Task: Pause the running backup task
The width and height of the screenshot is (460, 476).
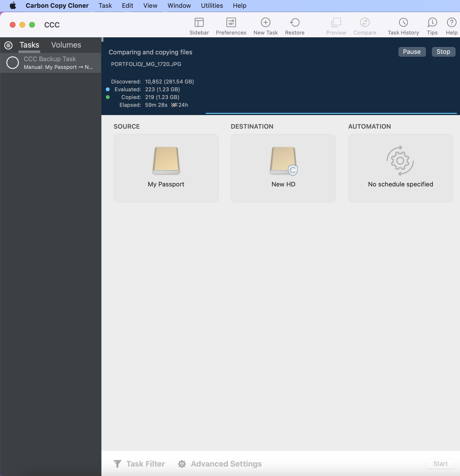Action: point(412,52)
